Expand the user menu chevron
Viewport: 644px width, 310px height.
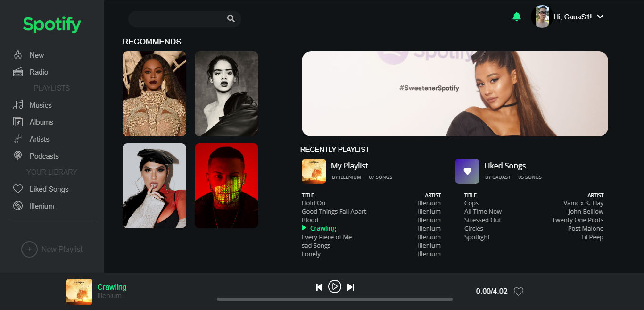point(600,17)
